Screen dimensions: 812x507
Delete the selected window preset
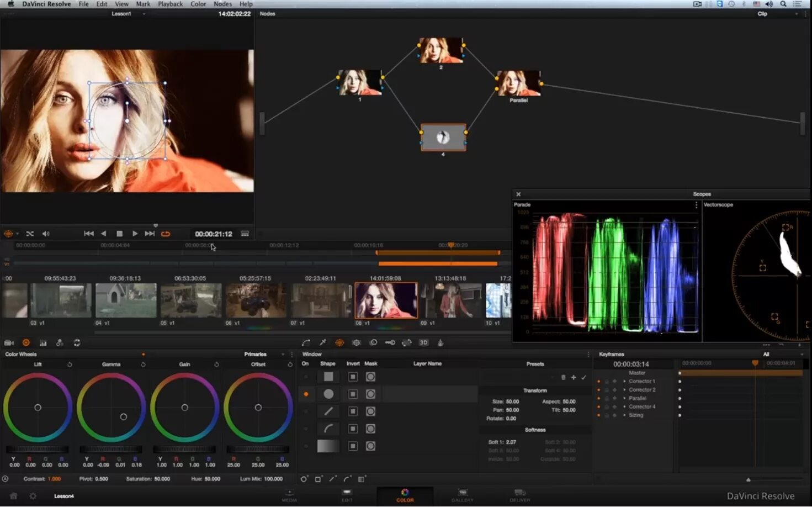coord(563,378)
